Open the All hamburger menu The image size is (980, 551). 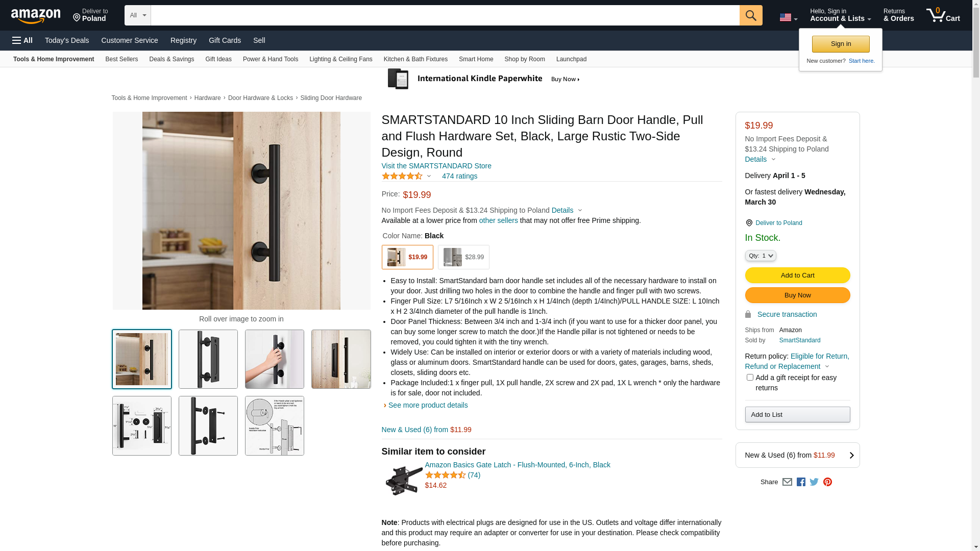click(22, 40)
